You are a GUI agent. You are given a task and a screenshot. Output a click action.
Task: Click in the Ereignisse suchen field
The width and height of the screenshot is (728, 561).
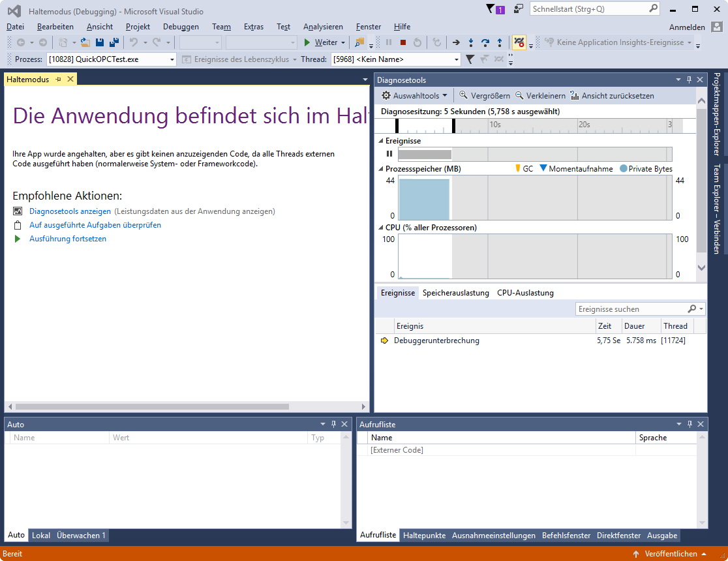[631, 309]
